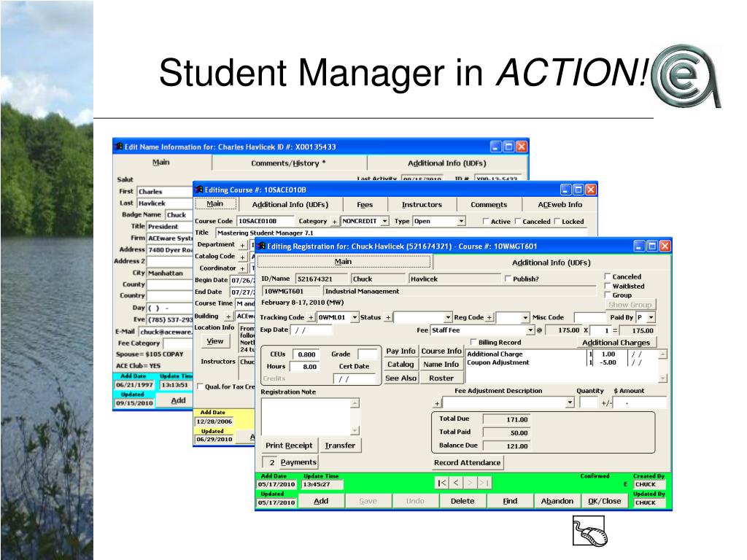This screenshot has width=747, height=560.
Task: Open the Instructors tab in Course window
Action: coord(422,205)
